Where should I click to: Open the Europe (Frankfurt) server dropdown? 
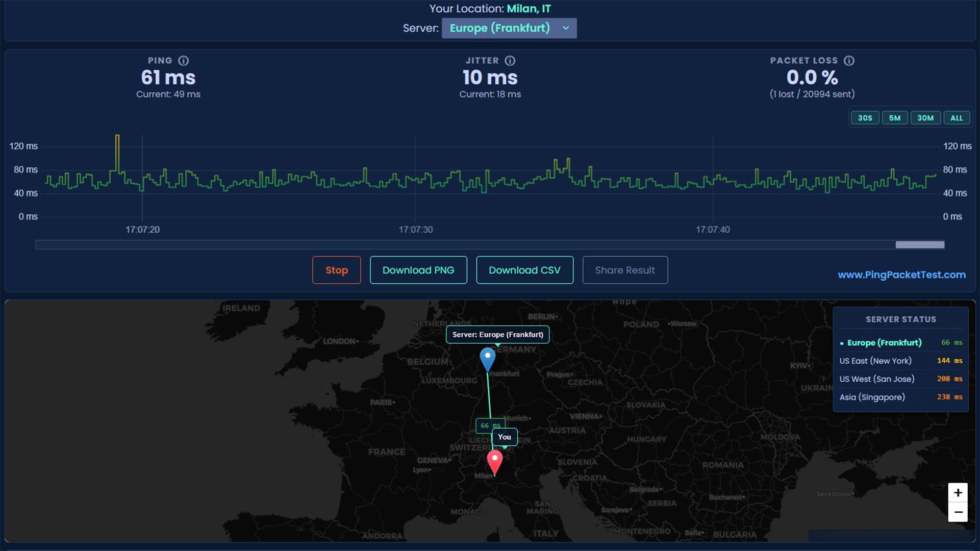point(509,28)
